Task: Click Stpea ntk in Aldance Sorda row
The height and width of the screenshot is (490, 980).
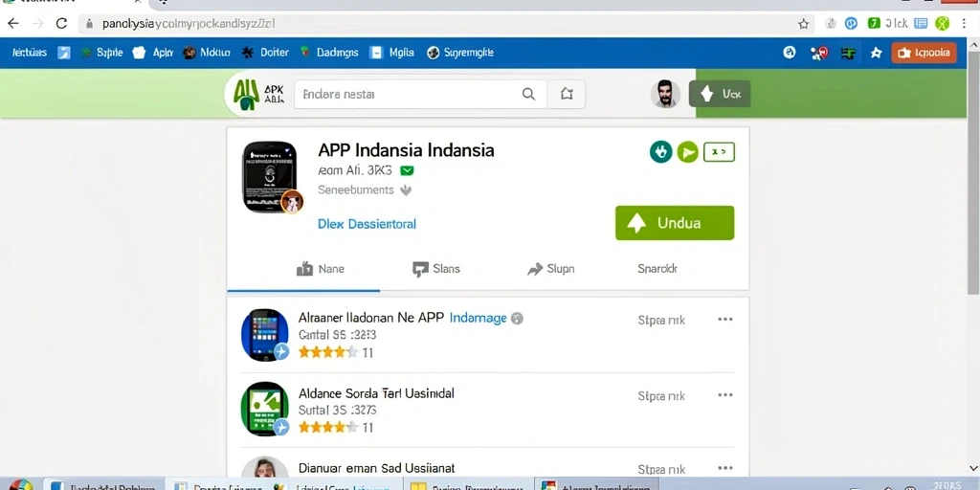Action: tap(661, 396)
